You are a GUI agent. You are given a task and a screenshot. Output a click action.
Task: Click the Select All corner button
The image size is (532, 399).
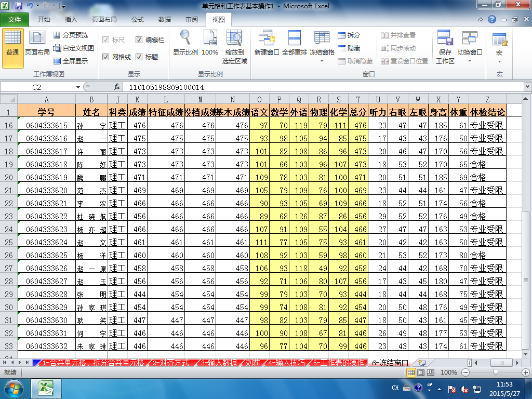point(9,99)
